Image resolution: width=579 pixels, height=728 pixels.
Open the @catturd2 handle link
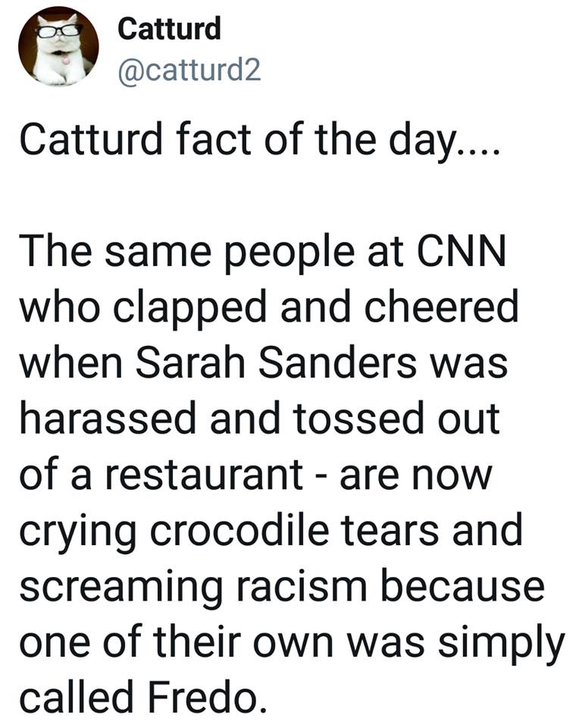click(189, 71)
